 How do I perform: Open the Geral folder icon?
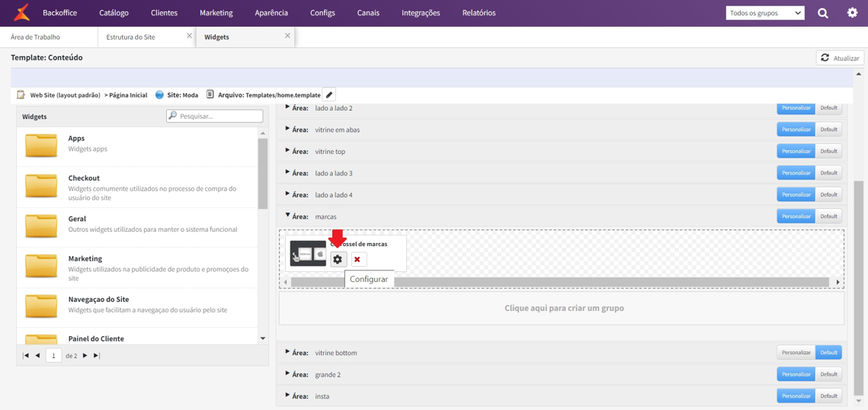pyautogui.click(x=41, y=226)
